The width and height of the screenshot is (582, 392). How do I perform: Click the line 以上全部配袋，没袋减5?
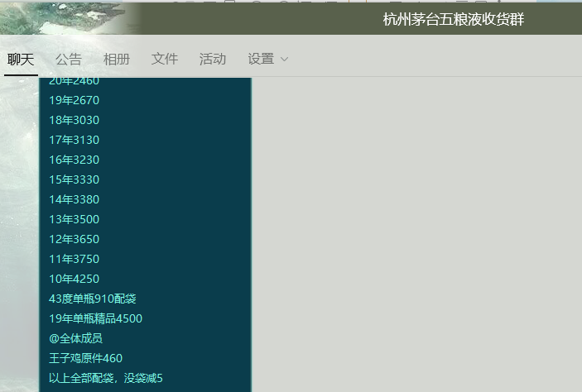[x=106, y=378]
